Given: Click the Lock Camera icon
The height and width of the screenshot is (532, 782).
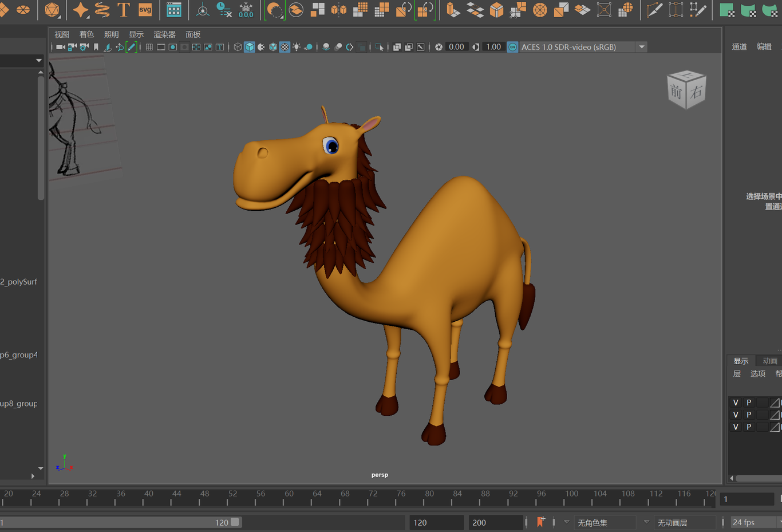Looking at the screenshot, I should (x=72, y=47).
